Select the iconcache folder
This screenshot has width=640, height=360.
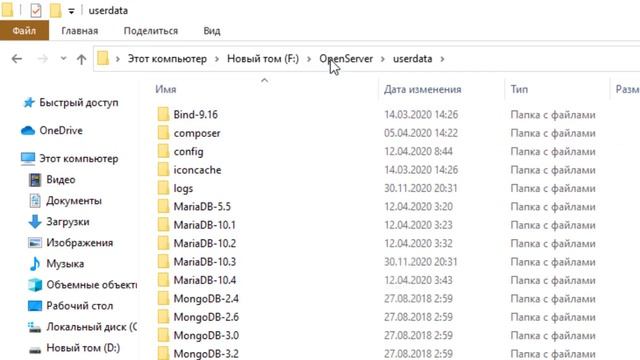197,170
